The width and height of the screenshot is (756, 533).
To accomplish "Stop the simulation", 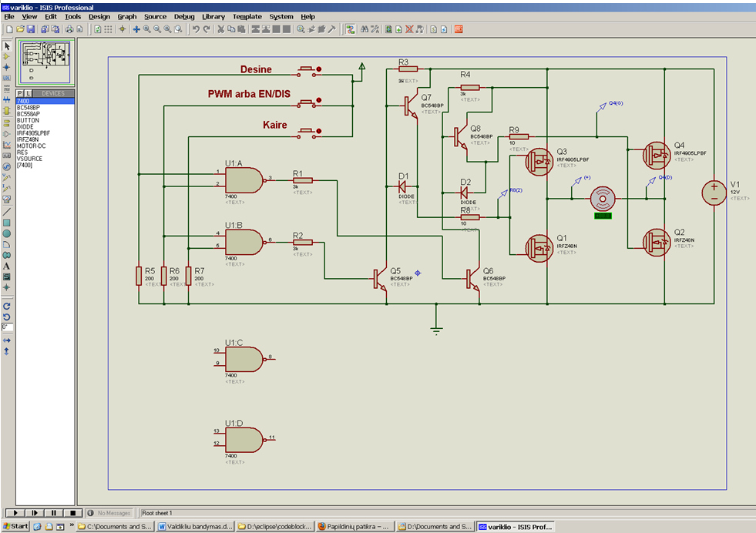I will (72, 513).
